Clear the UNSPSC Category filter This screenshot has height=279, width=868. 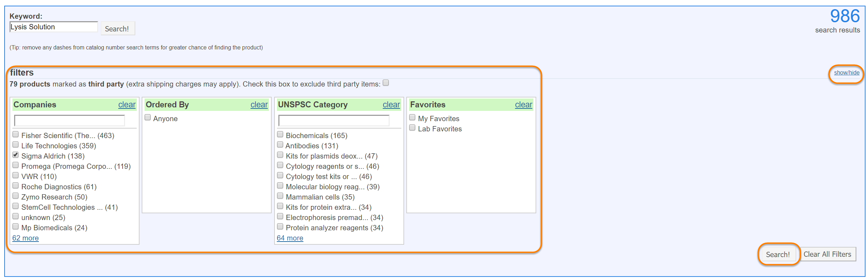coord(391,105)
